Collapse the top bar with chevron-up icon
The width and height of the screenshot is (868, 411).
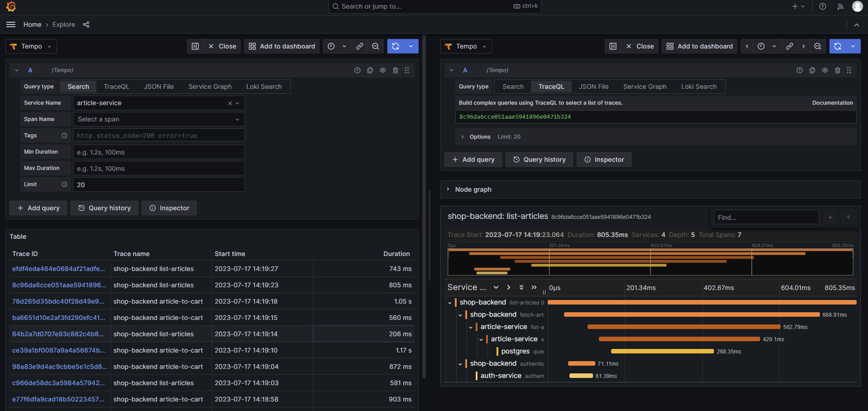pos(857,25)
